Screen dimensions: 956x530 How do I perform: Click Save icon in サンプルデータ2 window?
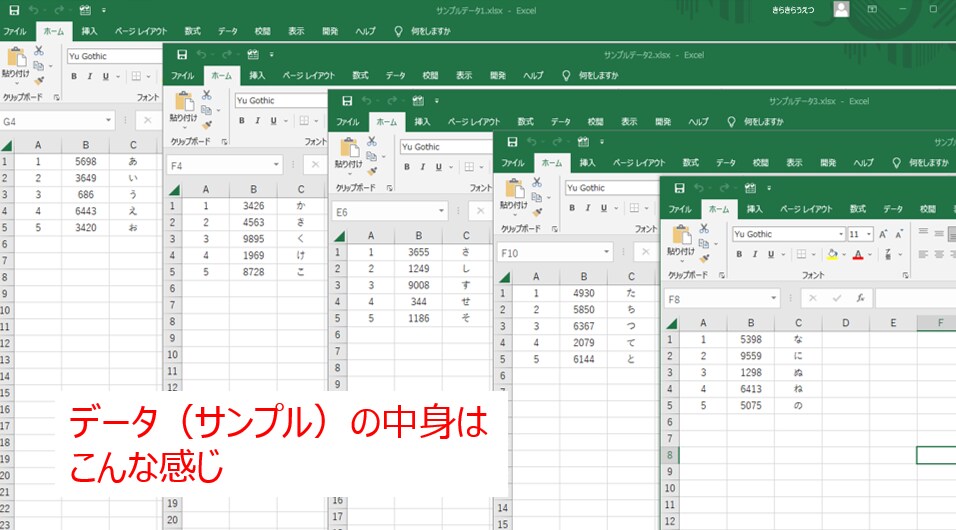pos(182,54)
